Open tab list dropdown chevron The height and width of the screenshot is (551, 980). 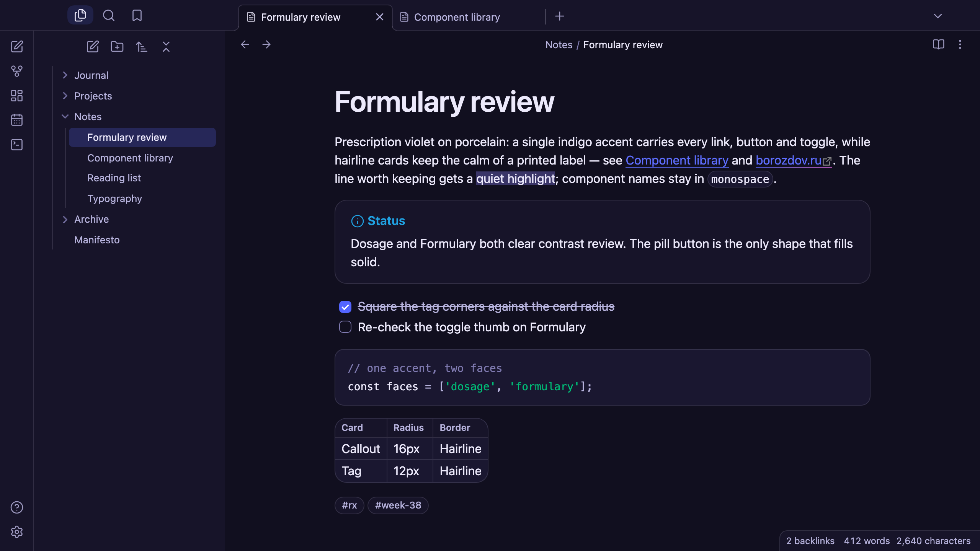[x=938, y=16]
